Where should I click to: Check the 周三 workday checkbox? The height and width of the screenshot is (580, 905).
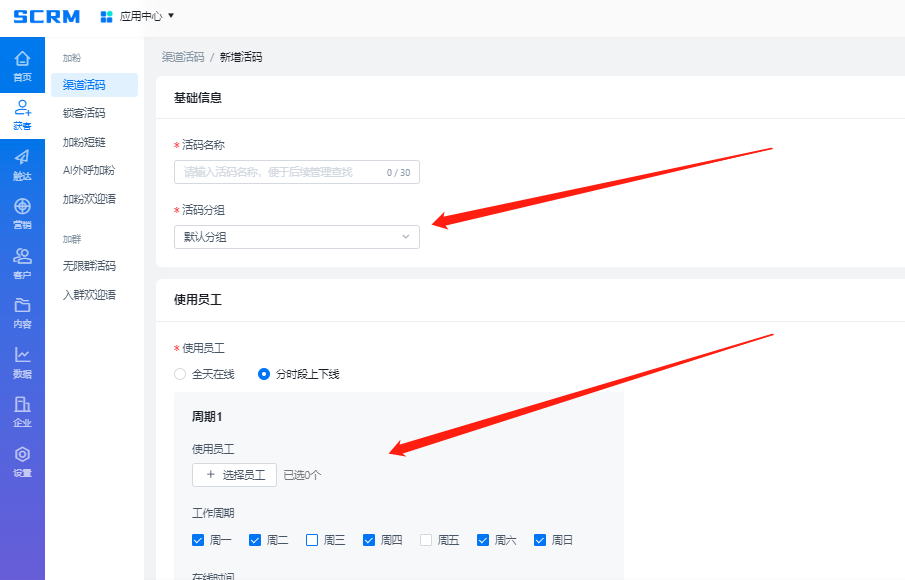(312, 540)
